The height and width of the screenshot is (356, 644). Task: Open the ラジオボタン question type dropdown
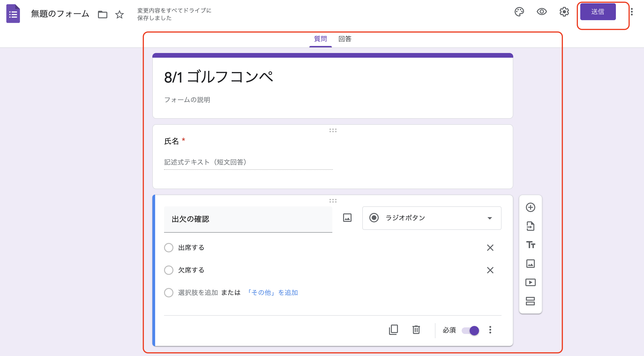[x=431, y=218]
